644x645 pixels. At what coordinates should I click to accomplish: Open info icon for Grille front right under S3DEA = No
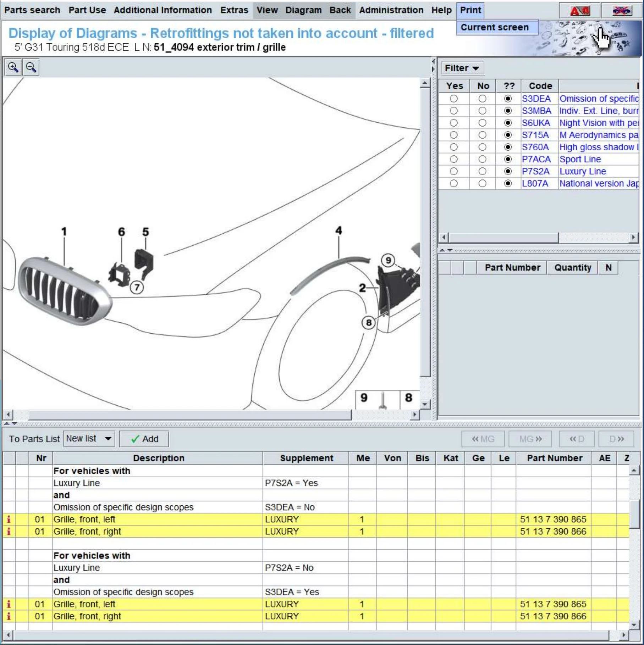[9, 532]
